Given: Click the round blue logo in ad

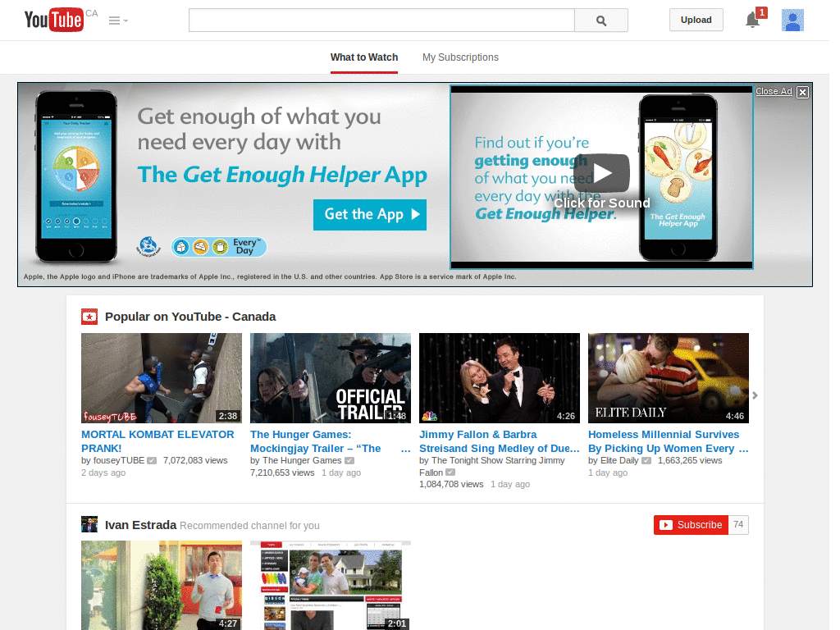Looking at the screenshot, I should pyautogui.click(x=148, y=246).
